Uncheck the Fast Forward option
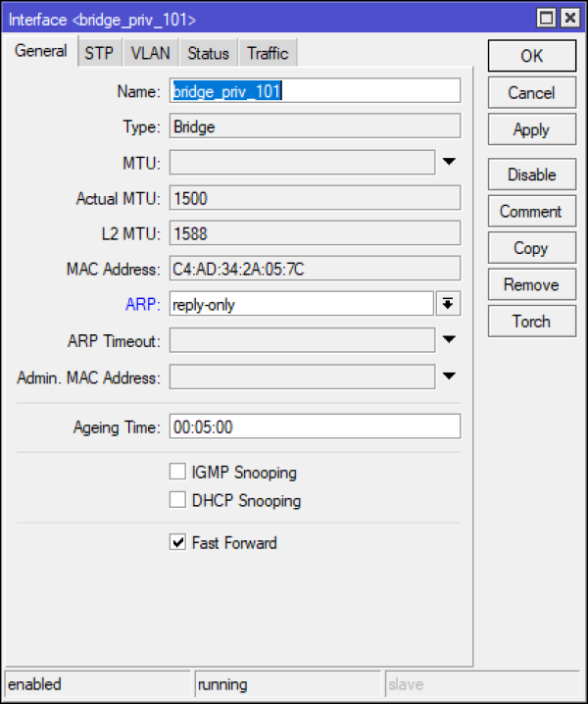 tap(177, 542)
